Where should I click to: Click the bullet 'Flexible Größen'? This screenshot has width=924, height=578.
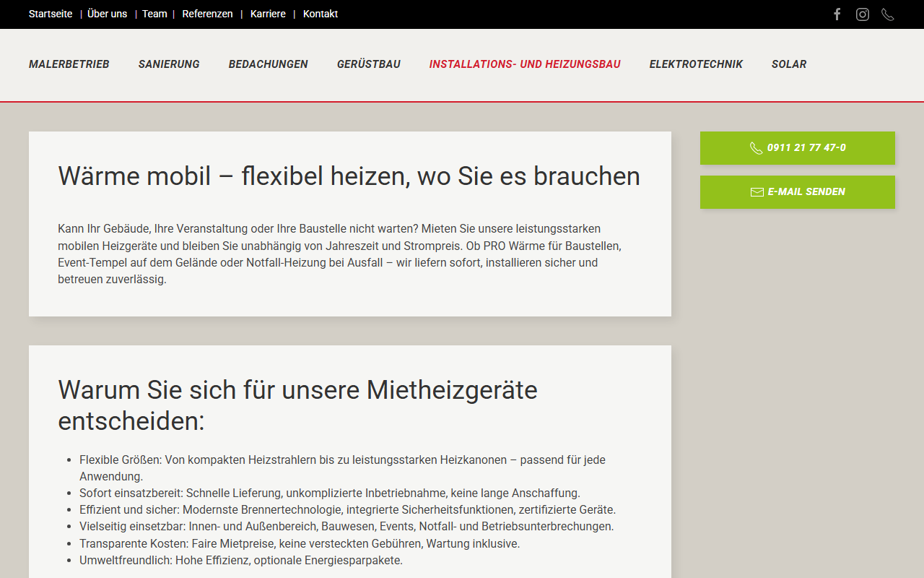[343, 468]
